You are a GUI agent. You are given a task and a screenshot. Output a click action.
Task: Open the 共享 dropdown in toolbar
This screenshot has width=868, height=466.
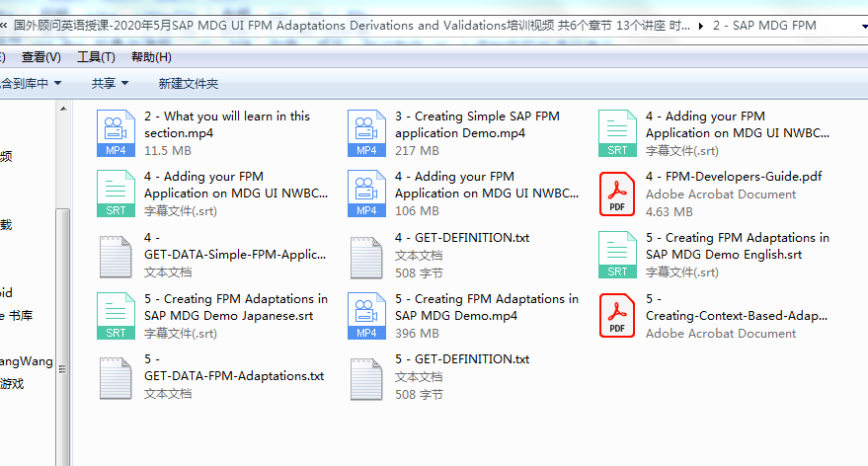110,84
